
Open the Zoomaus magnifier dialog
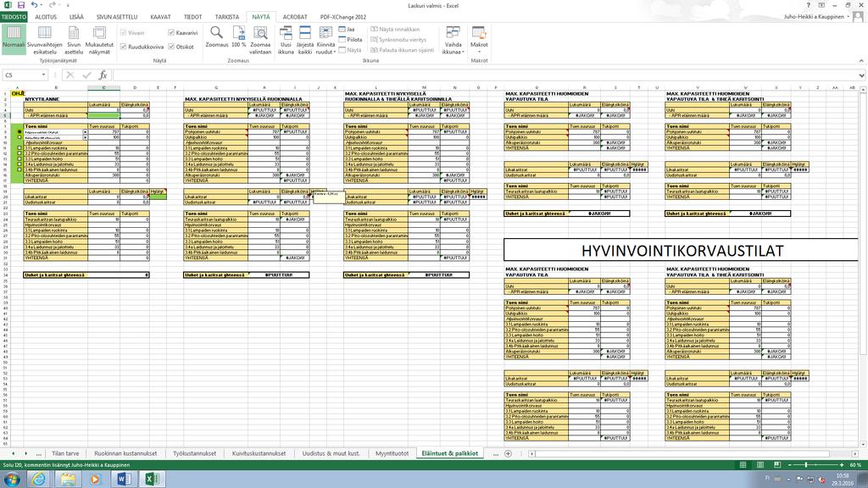216,36
